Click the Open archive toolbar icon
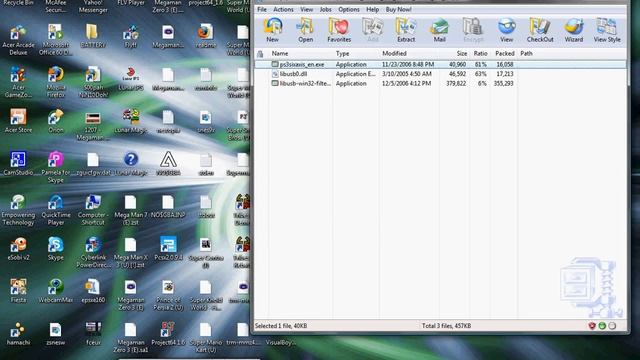The width and height of the screenshot is (640, 360). 305,30
